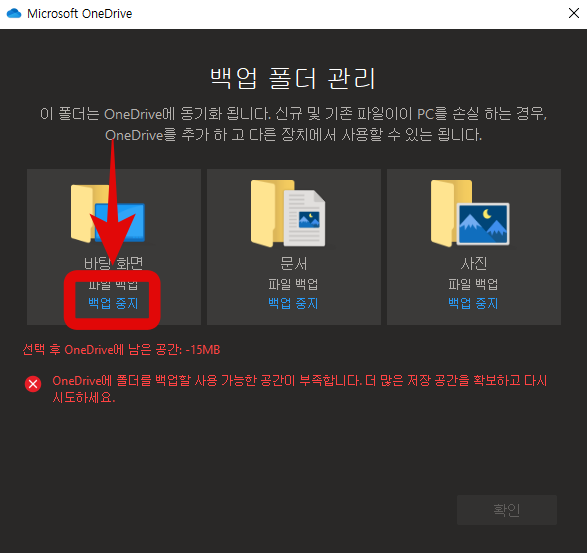Click 백업 중지 link under 사진
The image size is (587, 553).
pyautogui.click(x=473, y=303)
